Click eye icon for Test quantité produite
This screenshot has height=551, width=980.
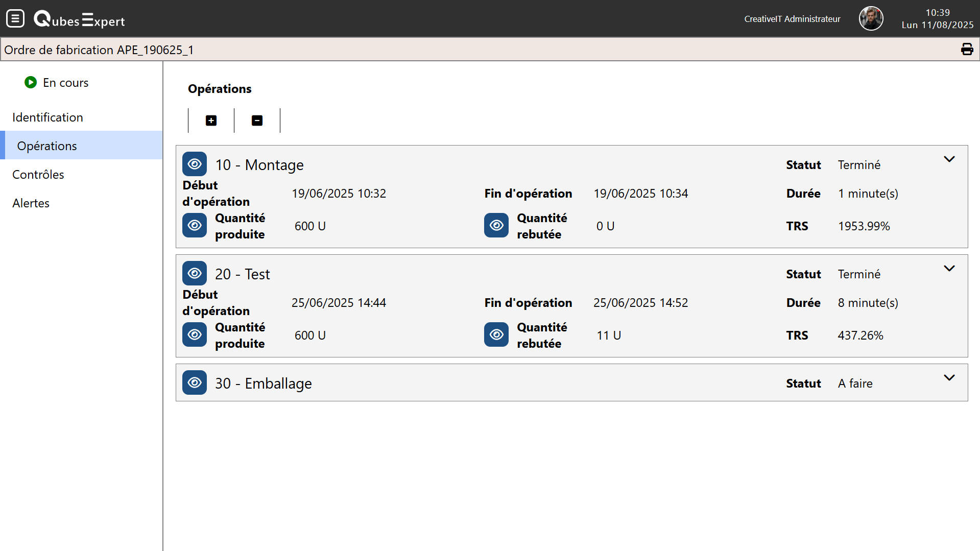(x=195, y=335)
